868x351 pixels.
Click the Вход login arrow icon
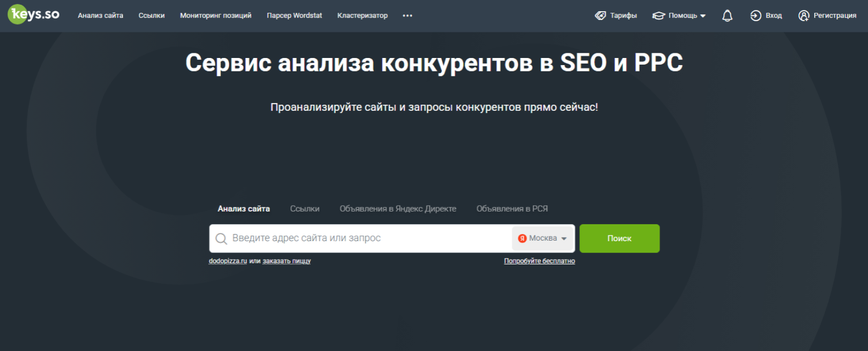point(756,16)
